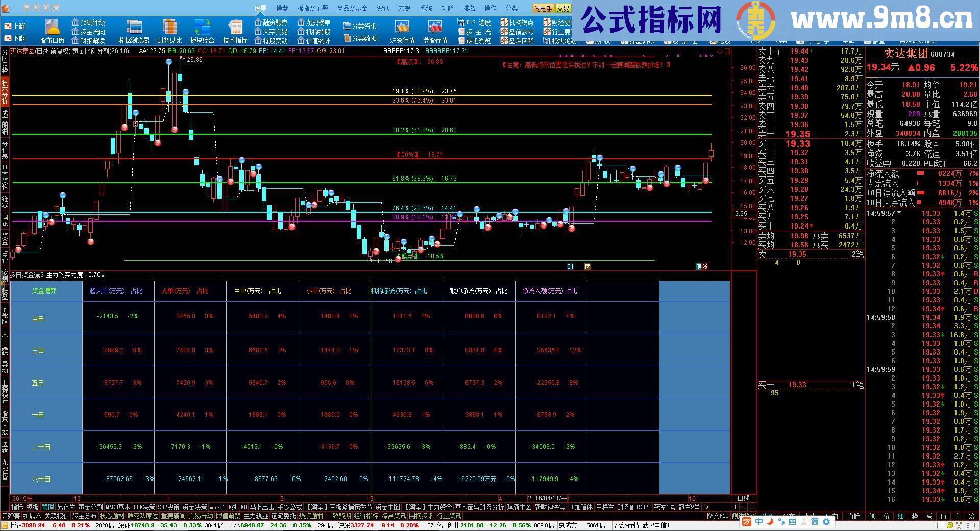Switch to the 黄金分割 tab
Screen dimensions: 980x531
[x=90, y=507]
